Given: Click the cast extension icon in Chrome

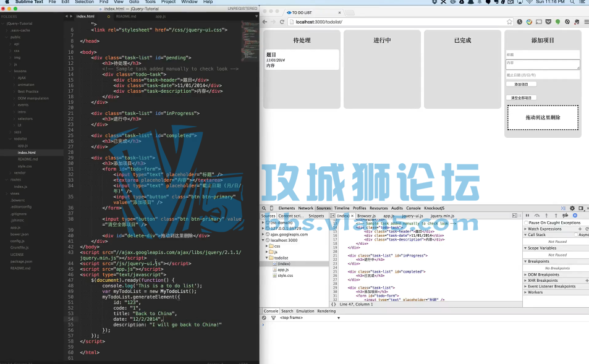Looking at the screenshot, I should [x=539, y=22].
